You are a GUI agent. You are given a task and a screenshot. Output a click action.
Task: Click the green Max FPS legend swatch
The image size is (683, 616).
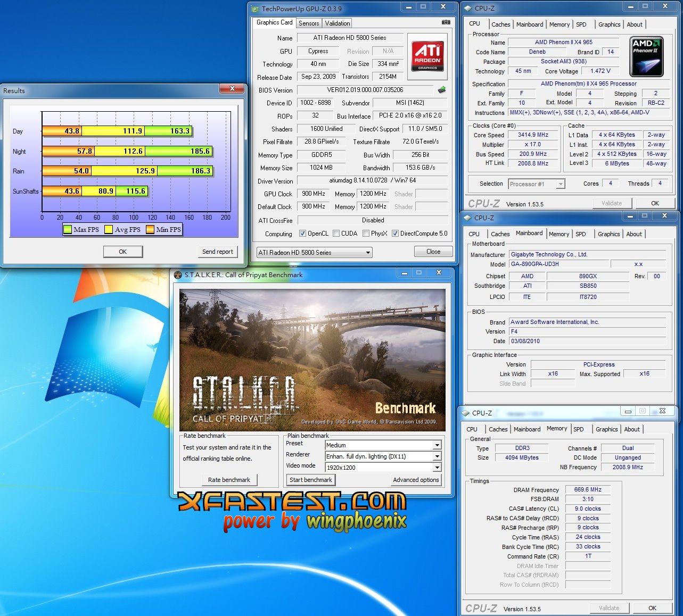click(x=68, y=230)
